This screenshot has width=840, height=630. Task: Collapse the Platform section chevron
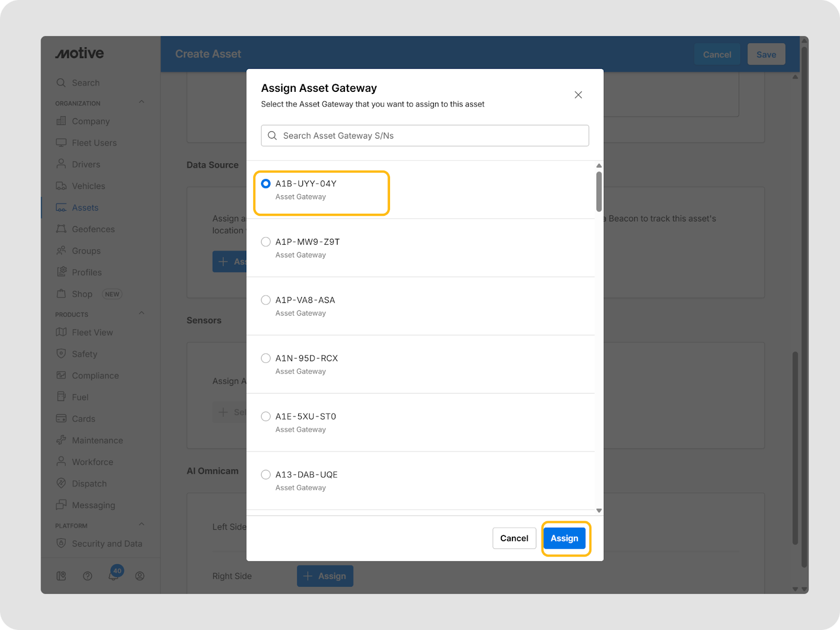click(x=141, y=524)
